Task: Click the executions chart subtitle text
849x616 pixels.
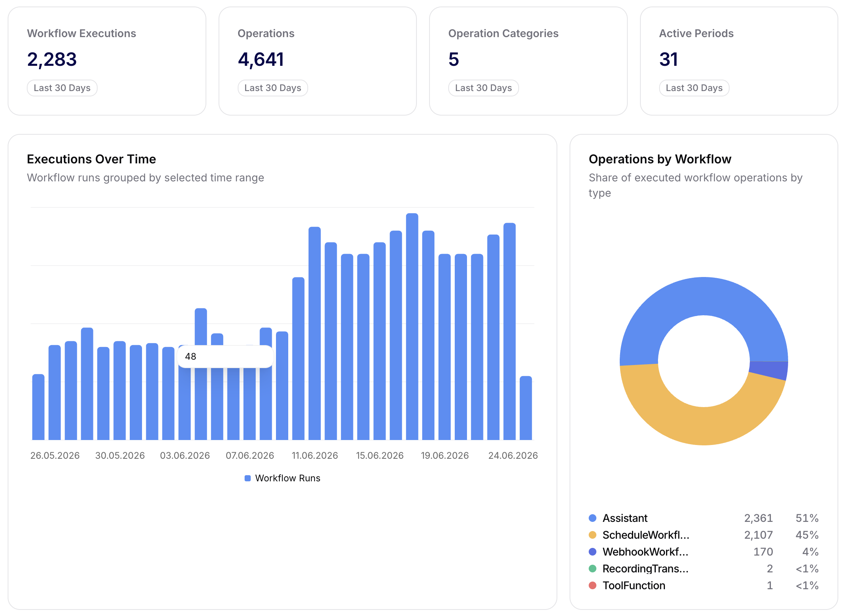Action: [145, 178]
